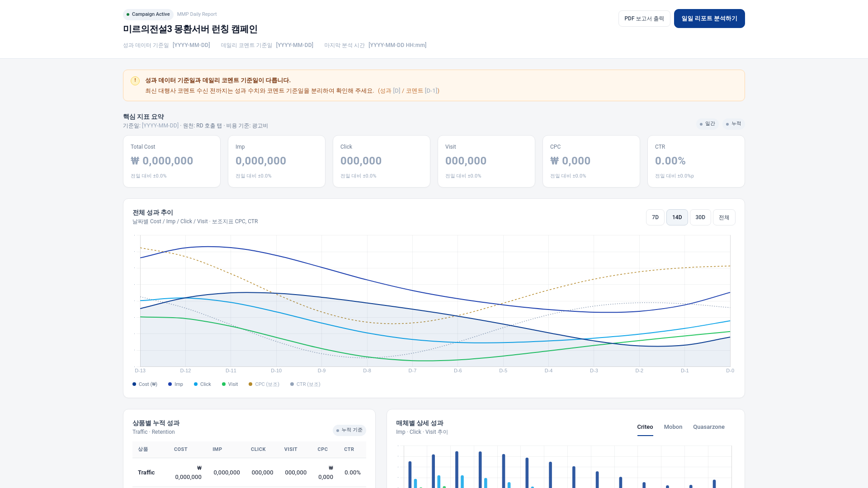
Task: Toggle the Visit legend entry
Action: pos(230,384)
